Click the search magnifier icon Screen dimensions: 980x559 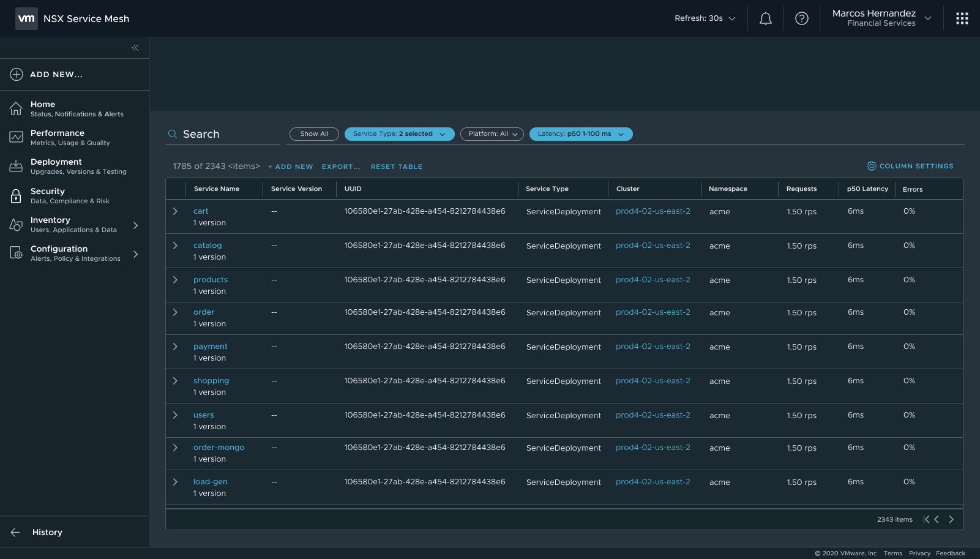tap(173, 134)
